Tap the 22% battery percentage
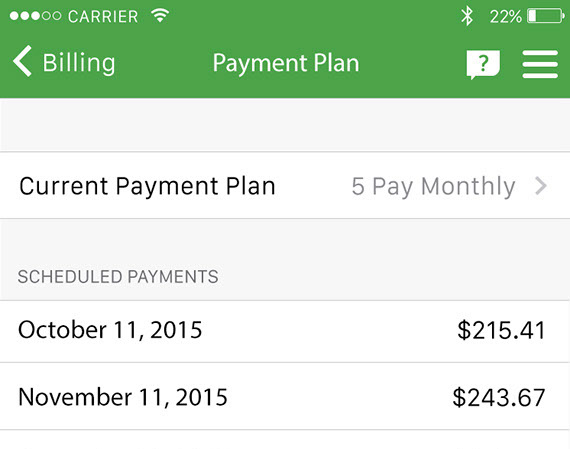This screenshot has height=449, width=570. point(506,16)
